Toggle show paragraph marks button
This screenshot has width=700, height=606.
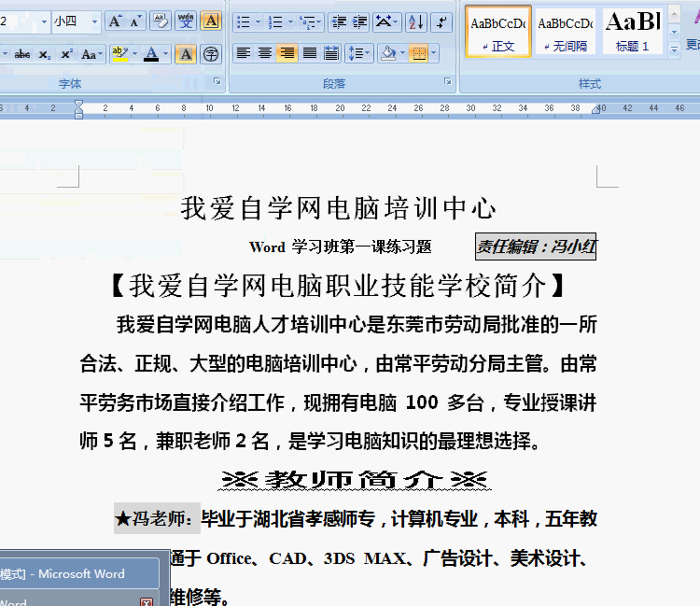(x=441, y=21)
